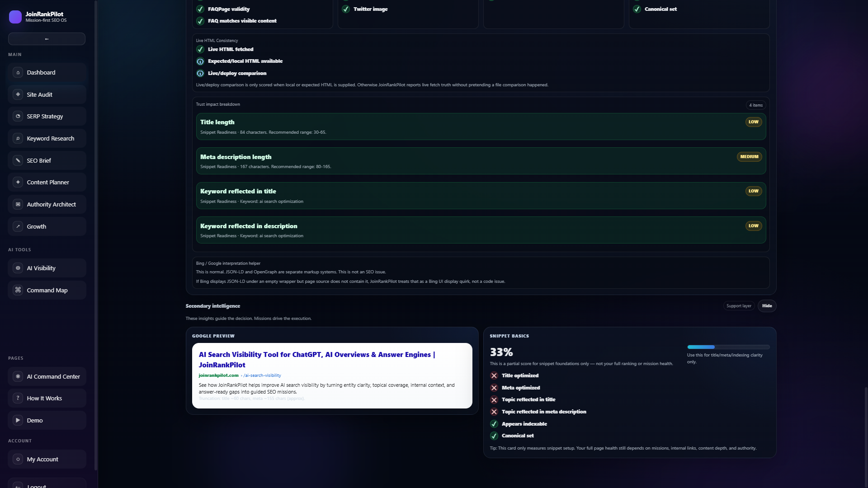Image resolution: width=868 pixels, height=488 pixels.
Task: Open SERP Strategy
Action: click(47, 116)
